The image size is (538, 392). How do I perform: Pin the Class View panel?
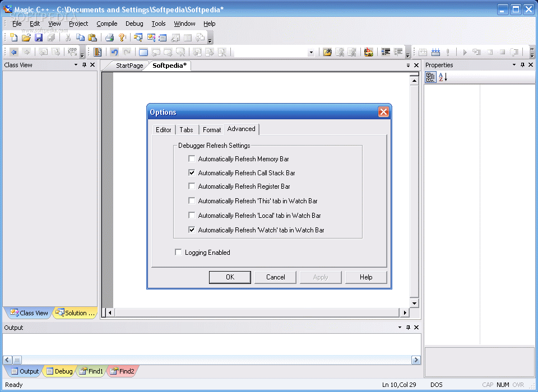click(85, 64)
